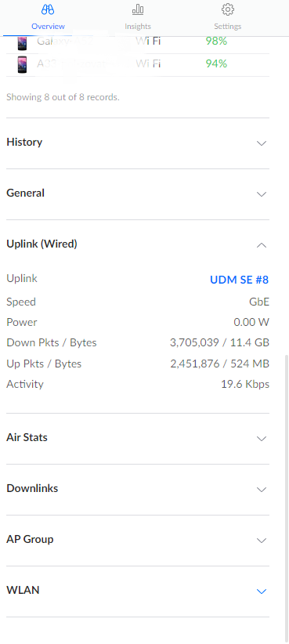Switch to the Insights tab label
Screen dimensions: 289x644
tap(138, 27)
